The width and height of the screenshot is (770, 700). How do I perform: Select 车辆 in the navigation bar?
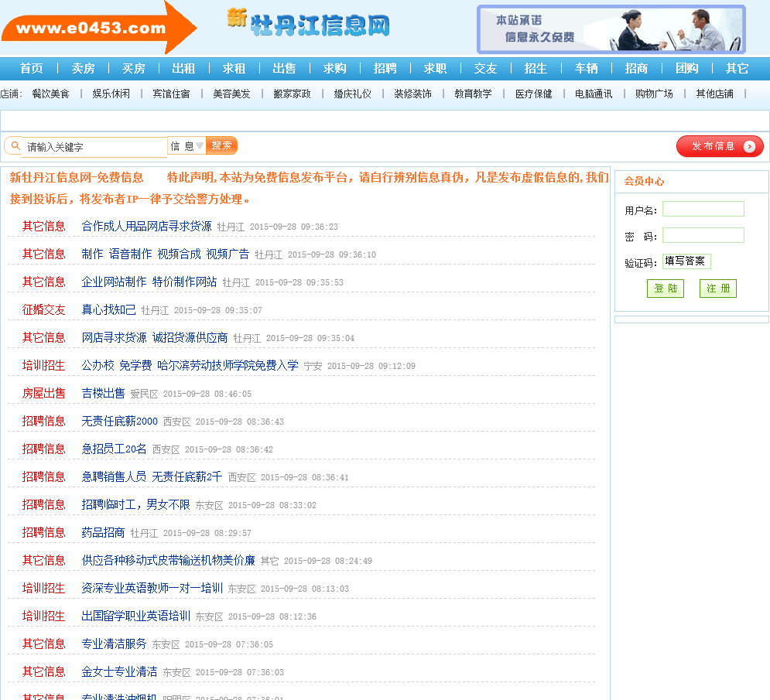[x=587, y=68]
